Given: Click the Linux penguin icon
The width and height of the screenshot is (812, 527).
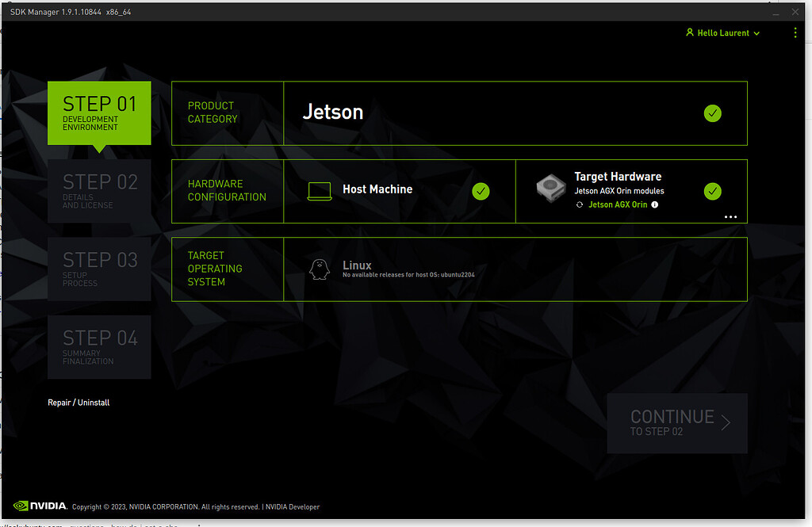Looking at the screenshot, I should 320,268.
